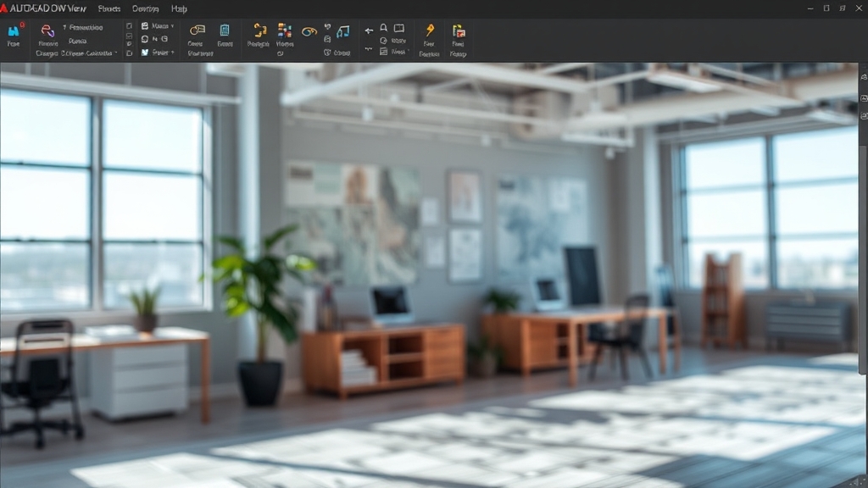Click the small tilde wave icon
This screenshot has width=868, height=488.
coord(369,49)
